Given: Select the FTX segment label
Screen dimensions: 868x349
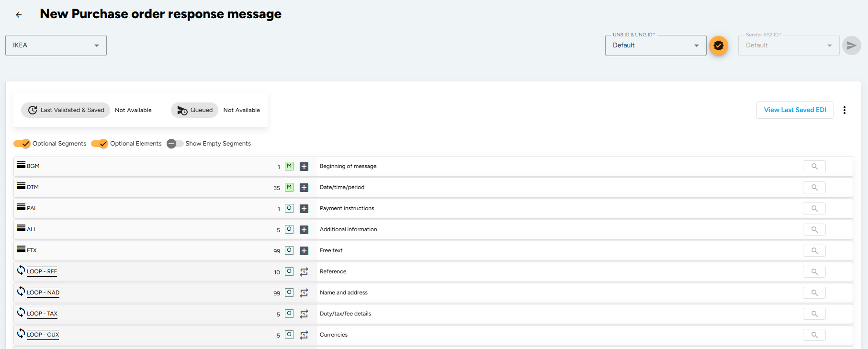Looking at the screenshot, I should (32, 250).
